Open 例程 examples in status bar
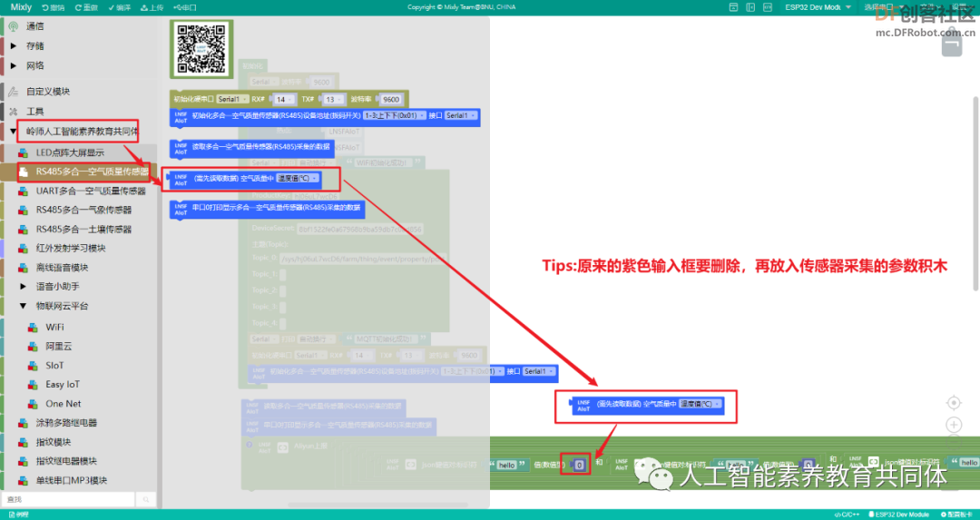 (x=19, y=515)
